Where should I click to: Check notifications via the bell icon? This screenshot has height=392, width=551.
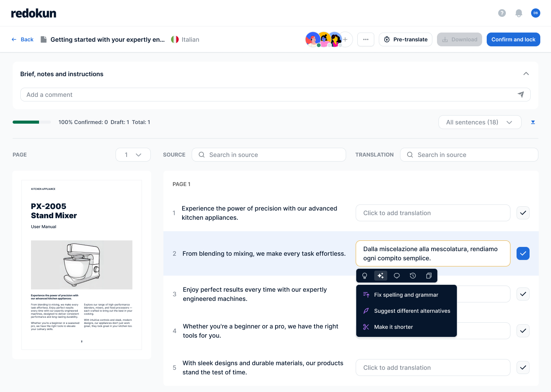pyautogui.click(x=518, y=13)
